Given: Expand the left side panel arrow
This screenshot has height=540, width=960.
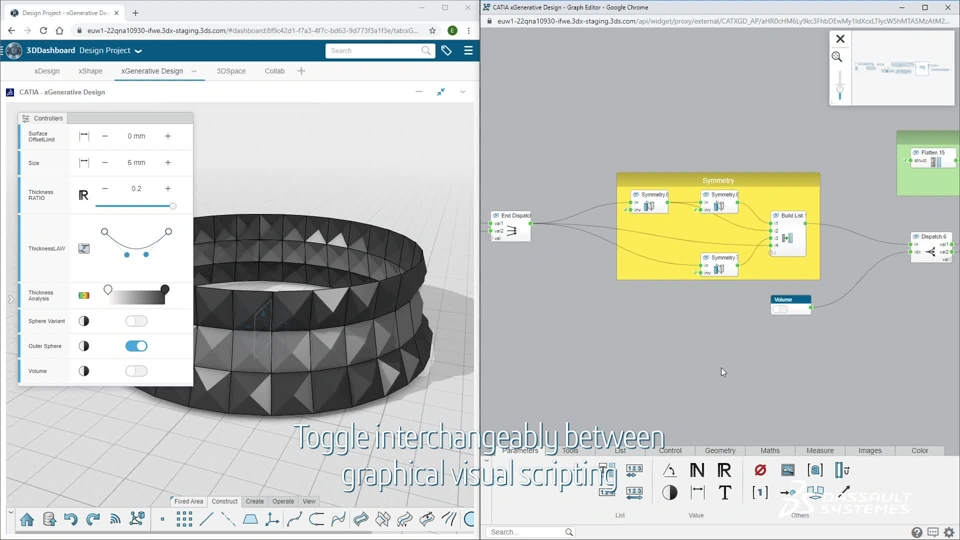Looking at the screenshot, I should coord(10,299).
